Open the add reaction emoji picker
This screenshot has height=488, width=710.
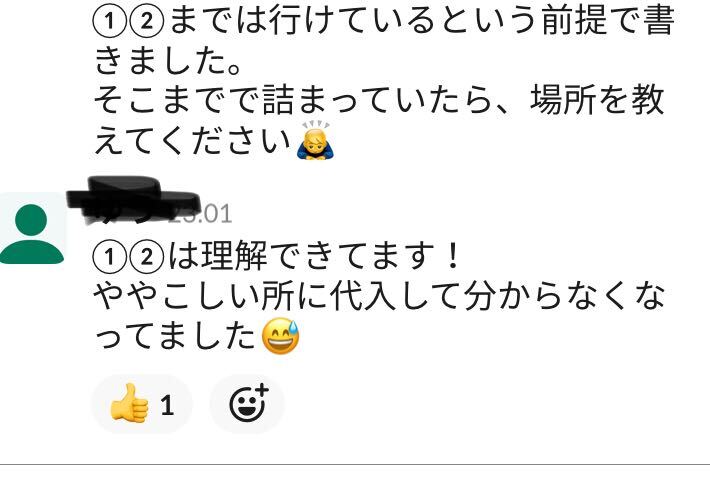pos(247,403)
